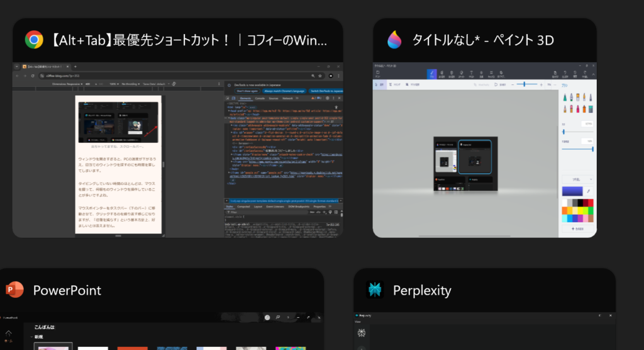Click the Perplexity app icon

[375, 290]
